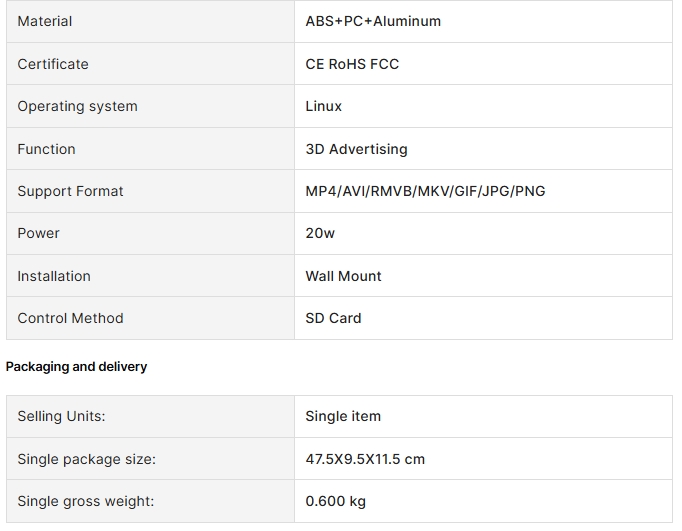Click the Material label cell
The height and width of the screenshot is (531, 682).
point(150,21)
